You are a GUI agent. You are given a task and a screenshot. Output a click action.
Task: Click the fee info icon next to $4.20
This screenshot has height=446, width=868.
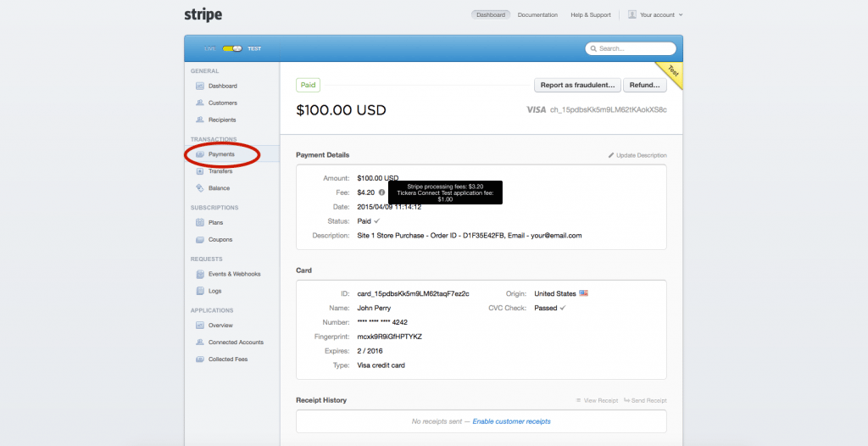coord(381,192)
